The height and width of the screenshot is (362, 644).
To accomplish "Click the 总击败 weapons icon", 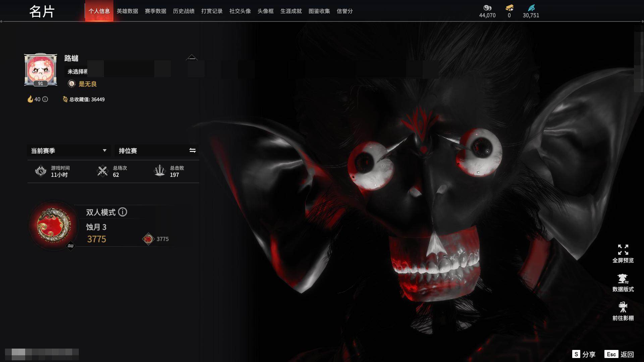I will click(160, 171).
